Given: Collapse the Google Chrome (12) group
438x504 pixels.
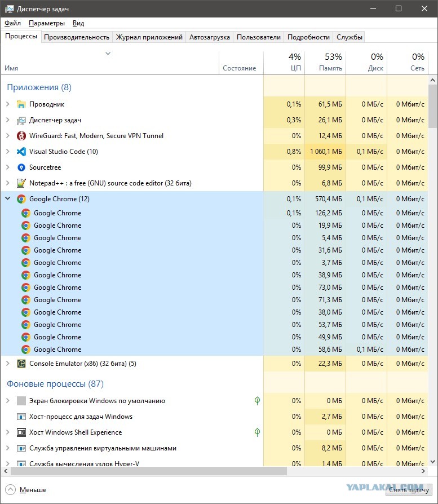Looking at the screenshot, I should coord(8,198).
